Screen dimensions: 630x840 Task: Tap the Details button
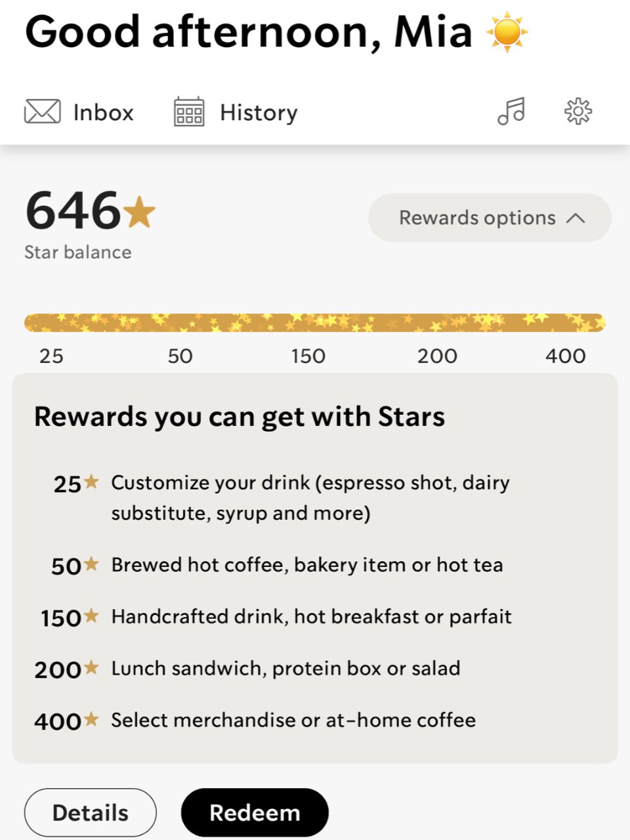pos(91,812)
